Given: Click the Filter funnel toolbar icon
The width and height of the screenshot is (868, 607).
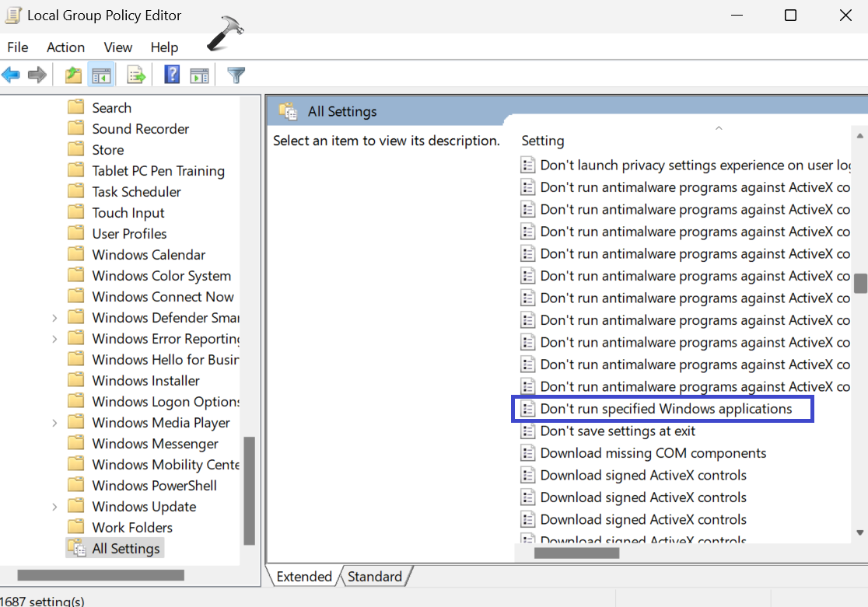Looking at the screenshot, I should 236,75.
